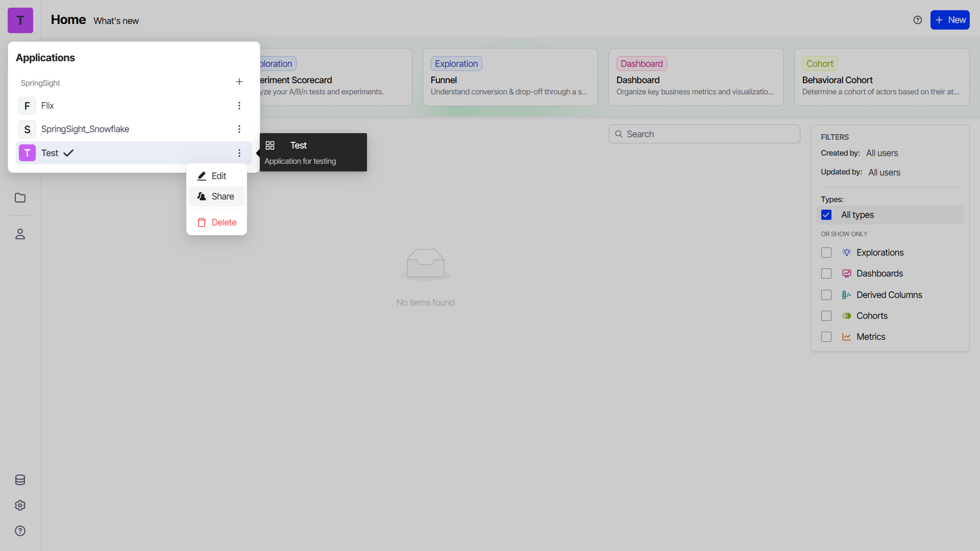Click the Metrics line chart icon
Screen dimensions: 980x551
click(846, 337)
